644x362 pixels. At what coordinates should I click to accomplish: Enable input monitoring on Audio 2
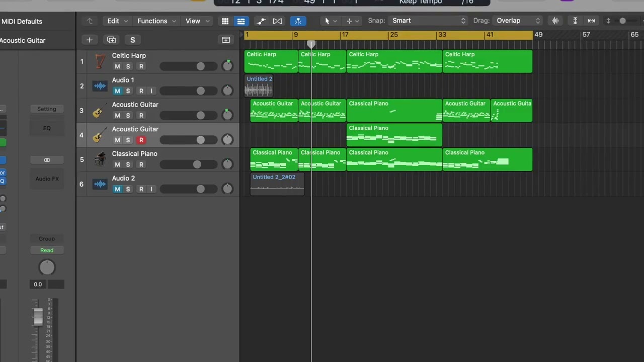click(x=151, y=189)
